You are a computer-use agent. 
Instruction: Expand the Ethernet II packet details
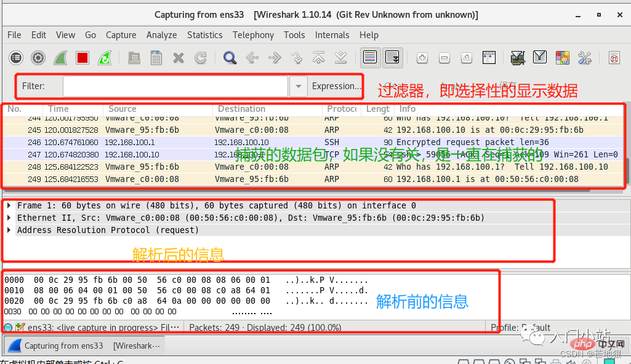[x=8, y=218]
